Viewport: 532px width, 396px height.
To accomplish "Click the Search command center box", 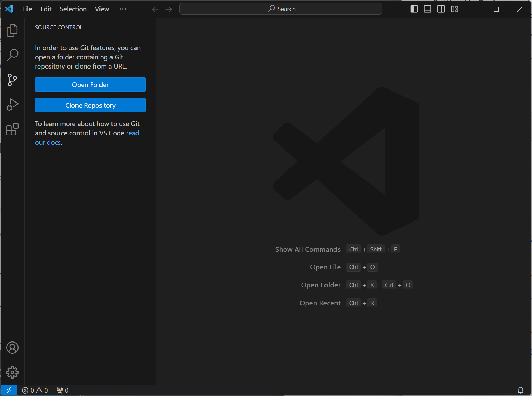I will [281, 9].
